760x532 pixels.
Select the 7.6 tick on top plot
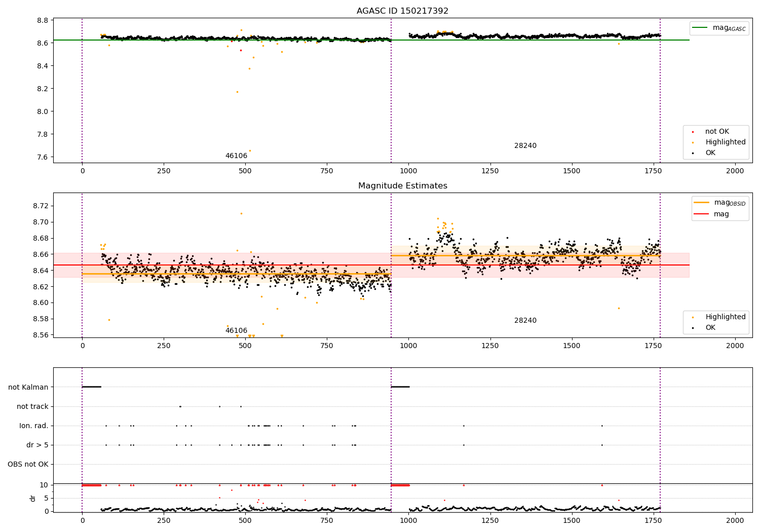(42, 157)
